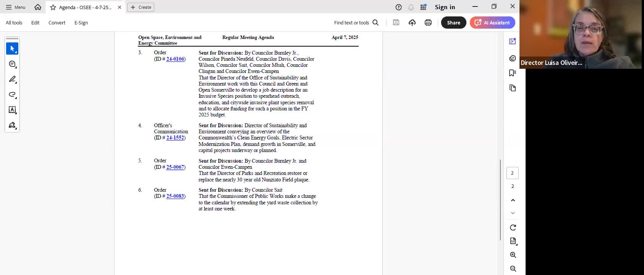
Task: Star the Agenda OSEE document tab
Action: point(53,7)
